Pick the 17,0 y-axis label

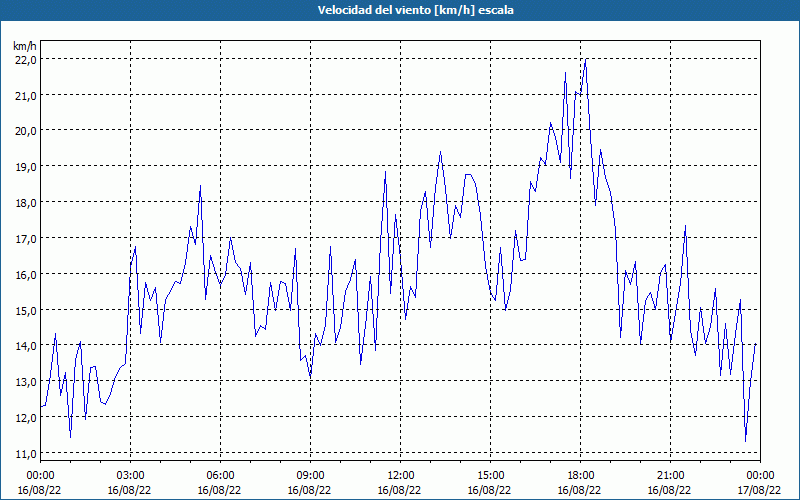click(26, 239)
